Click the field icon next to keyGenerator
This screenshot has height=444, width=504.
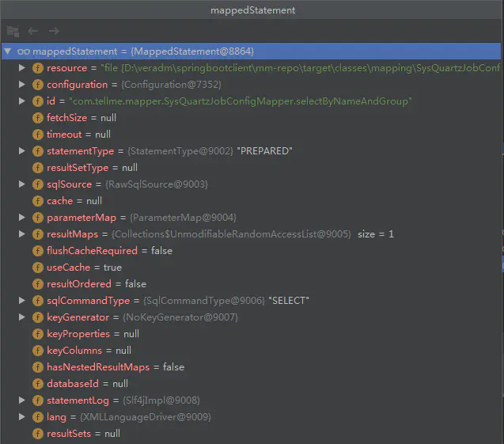click(x=38, y=317)
